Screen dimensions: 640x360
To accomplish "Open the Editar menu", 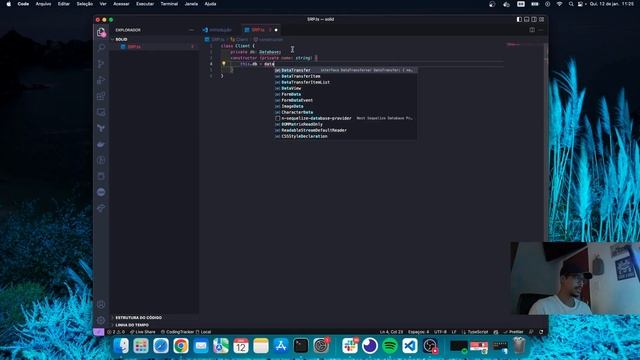I will (64, 4).
